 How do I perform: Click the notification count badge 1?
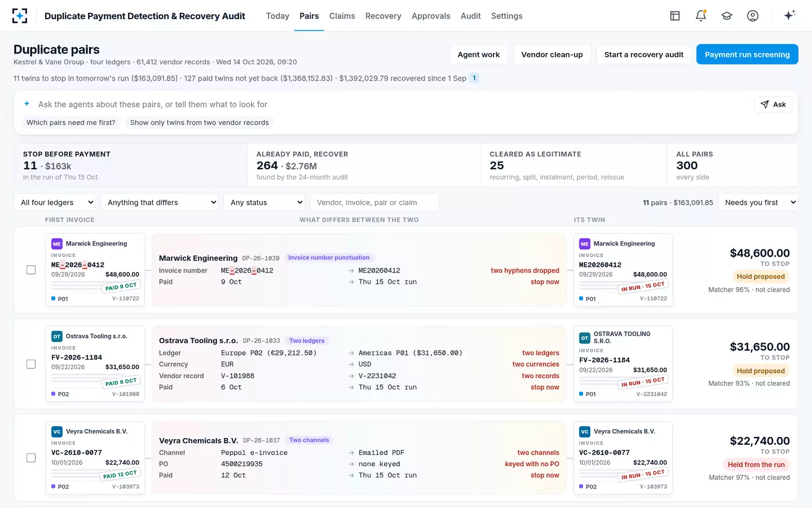click(474, 78)
